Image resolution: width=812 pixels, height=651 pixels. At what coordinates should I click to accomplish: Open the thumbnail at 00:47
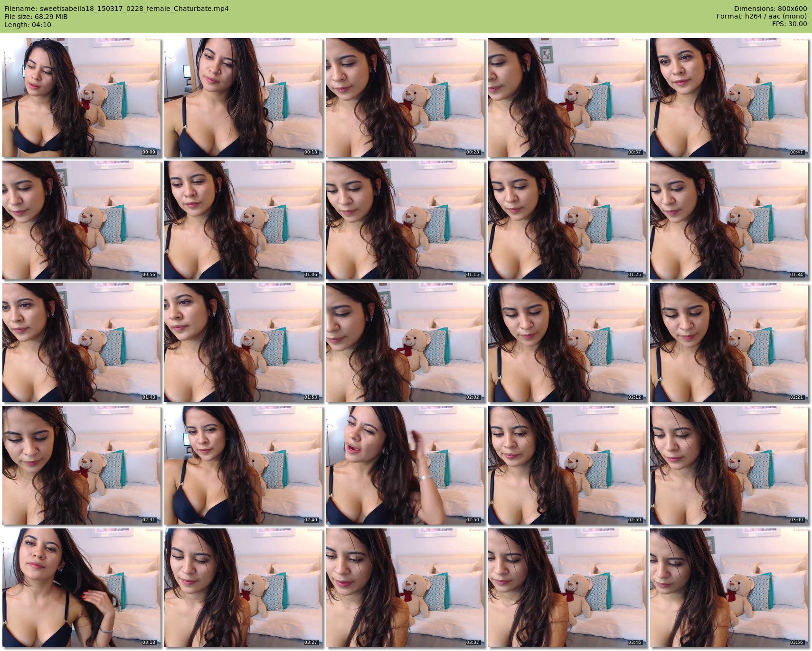(729, 97)
